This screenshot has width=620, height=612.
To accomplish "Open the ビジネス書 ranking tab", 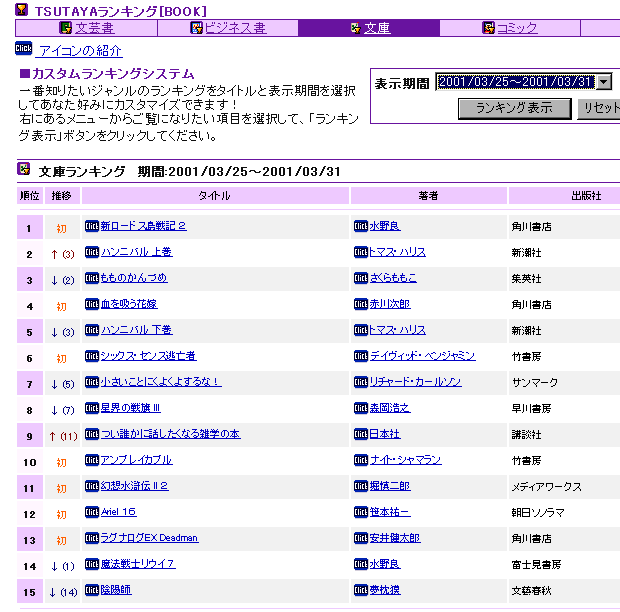I will click(x=235, y=28).
